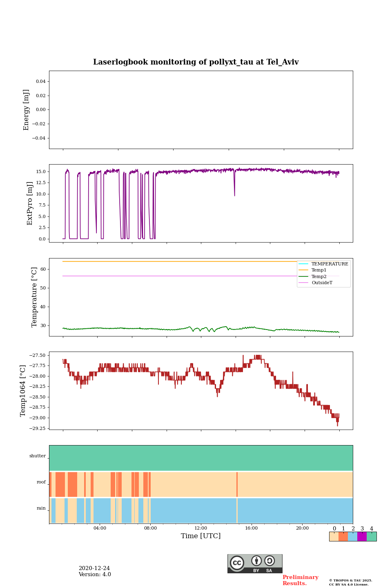Viewport: 392px width, 588px height.
Task: Click the 16:00 time tick label
Action: coord(252,528)
